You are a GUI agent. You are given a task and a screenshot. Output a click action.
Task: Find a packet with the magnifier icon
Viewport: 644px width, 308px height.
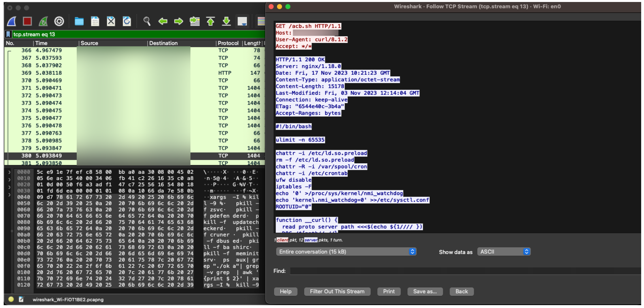[x=147, y=21]
